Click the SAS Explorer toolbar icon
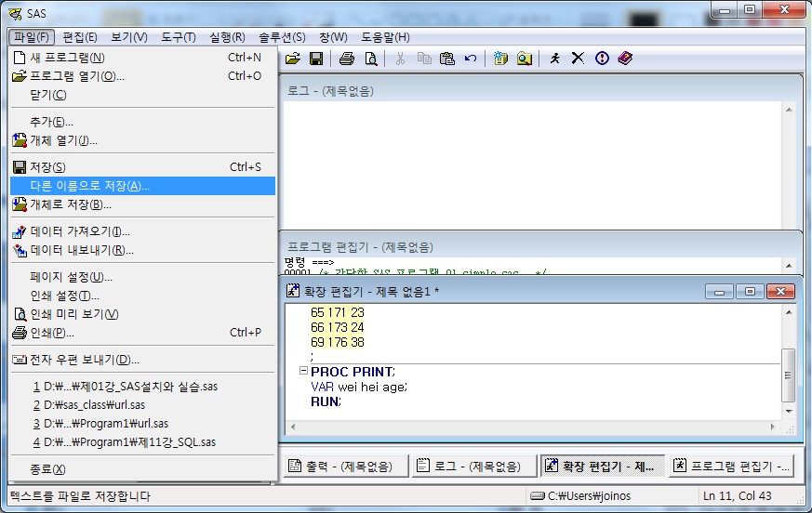The image size is (812, 513). coord(524,59)
